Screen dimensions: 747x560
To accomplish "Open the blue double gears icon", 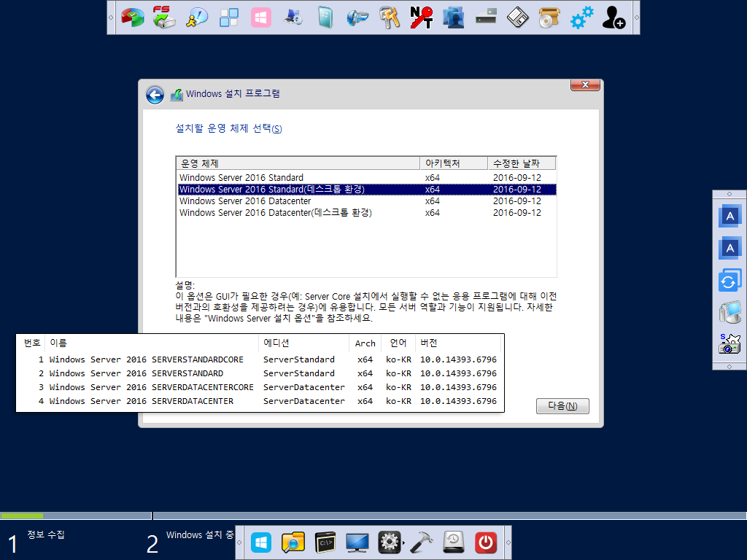I will click(x=581, y=17).
